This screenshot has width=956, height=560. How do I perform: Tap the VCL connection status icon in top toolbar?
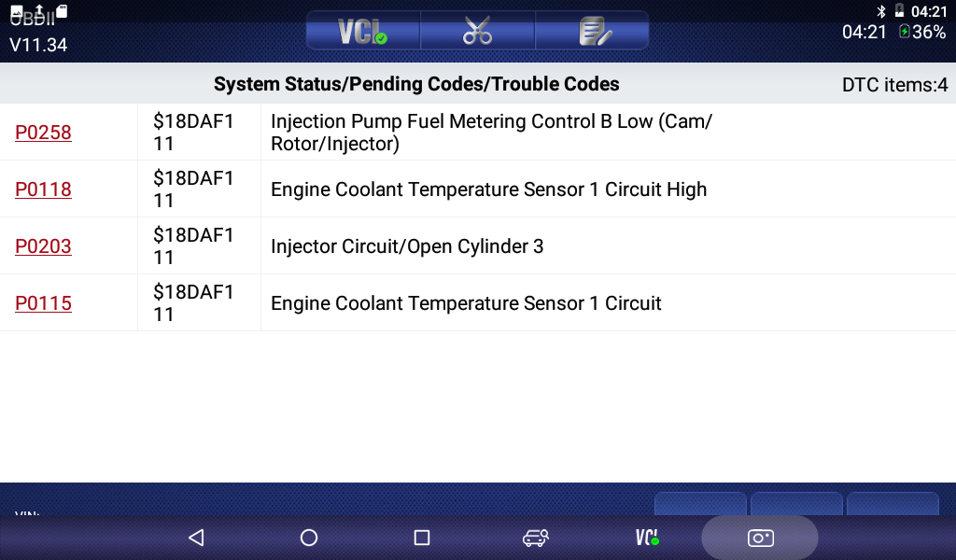pyautogui.click(x=363, y=31)
